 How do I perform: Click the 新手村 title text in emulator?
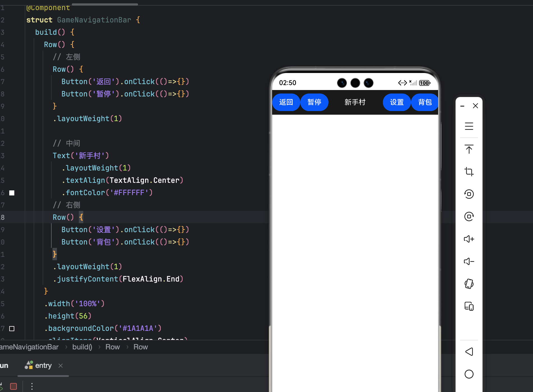click(355, 102)
